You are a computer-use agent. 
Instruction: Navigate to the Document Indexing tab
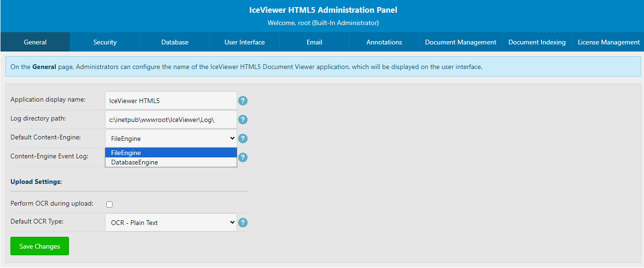coord(537,42)
